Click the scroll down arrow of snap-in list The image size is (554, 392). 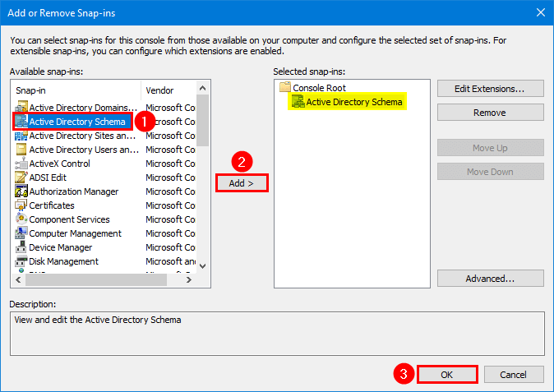click(202, 266)
